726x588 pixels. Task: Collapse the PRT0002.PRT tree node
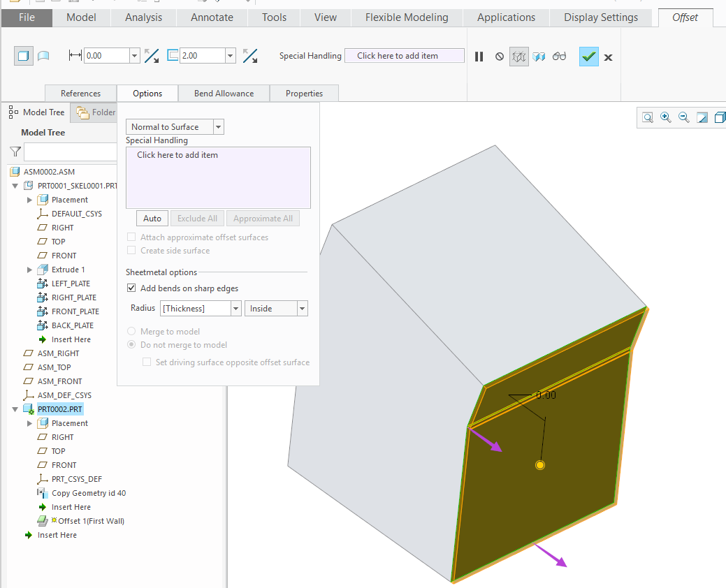15,409
